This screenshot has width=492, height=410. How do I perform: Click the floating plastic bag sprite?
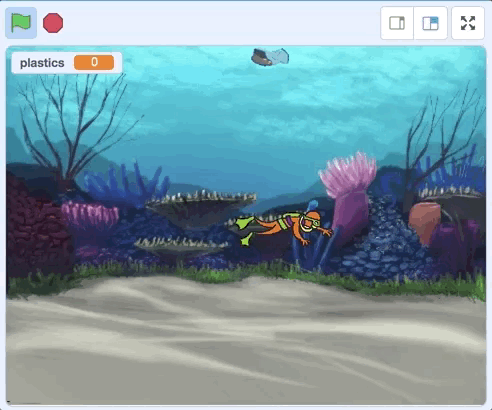pyautogui.click(x=270, y=57)
